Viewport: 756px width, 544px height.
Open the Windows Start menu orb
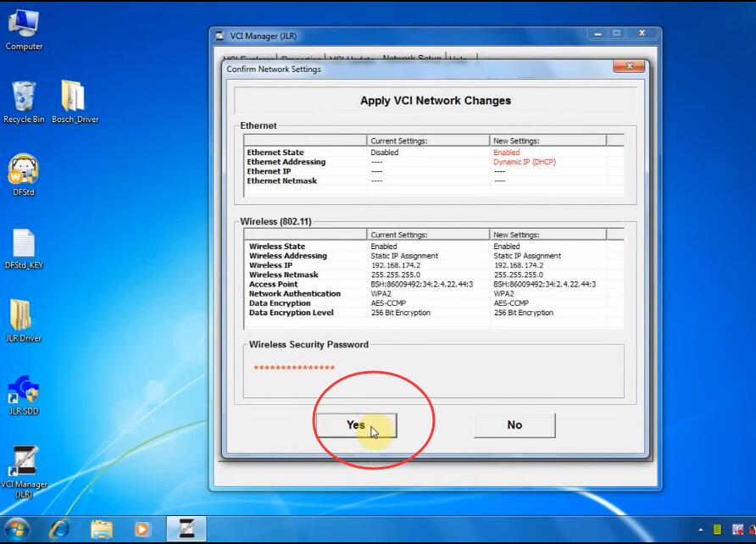tap(16, 529)
